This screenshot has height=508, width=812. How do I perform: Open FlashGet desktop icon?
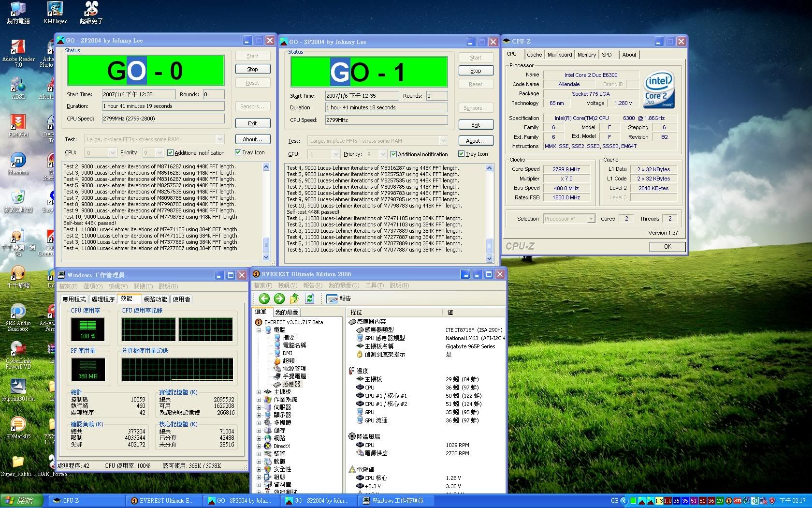[18, 126]
